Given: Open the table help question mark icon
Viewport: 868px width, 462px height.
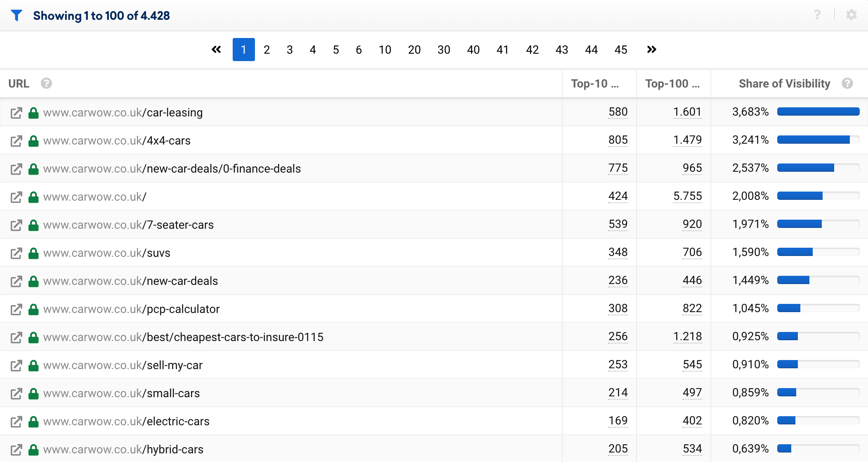Looking at the screenshot, I should click(x=817, y=15).
